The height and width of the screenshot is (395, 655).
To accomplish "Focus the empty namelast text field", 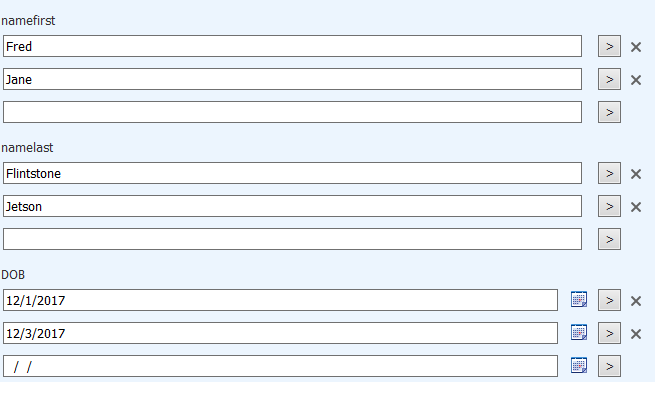I will pos(292,239).
